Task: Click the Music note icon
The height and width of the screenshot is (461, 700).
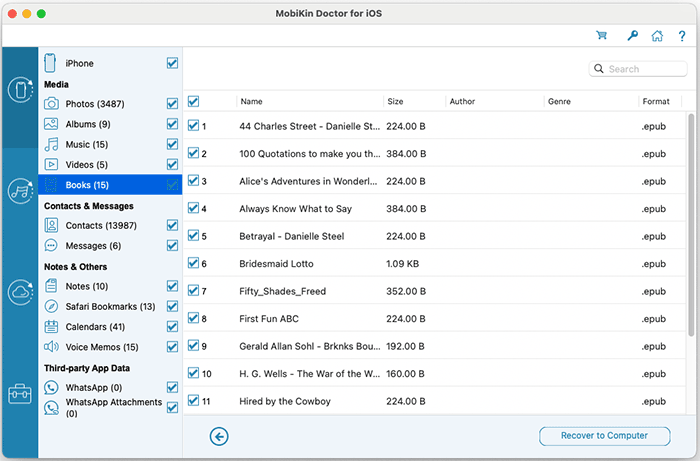Action: (51, 144)
